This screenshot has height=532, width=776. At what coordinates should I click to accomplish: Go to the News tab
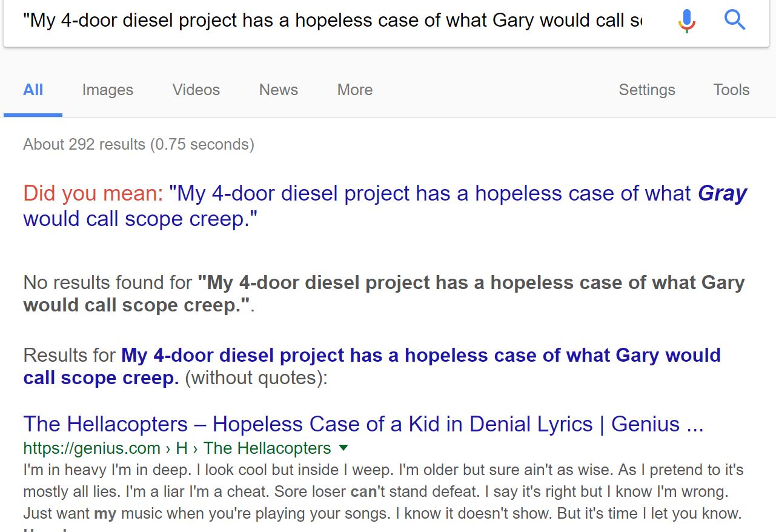[x=278, y=90]
